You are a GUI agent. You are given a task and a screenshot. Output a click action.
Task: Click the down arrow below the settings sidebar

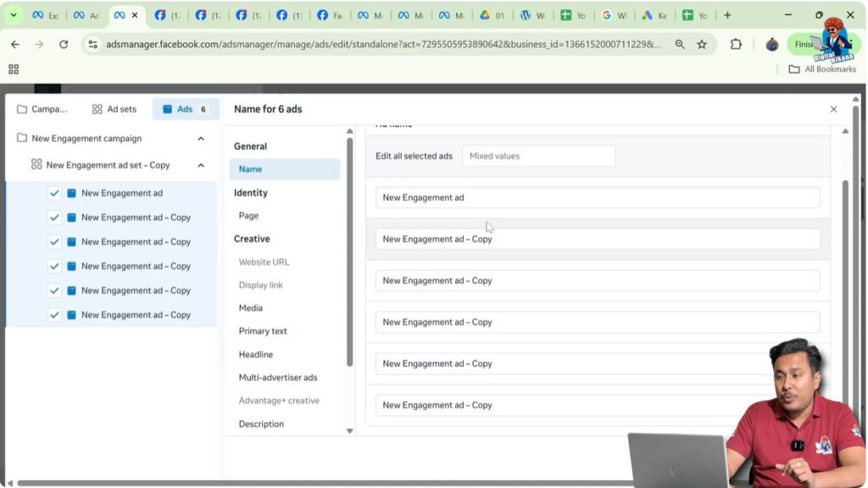(349, 430)
